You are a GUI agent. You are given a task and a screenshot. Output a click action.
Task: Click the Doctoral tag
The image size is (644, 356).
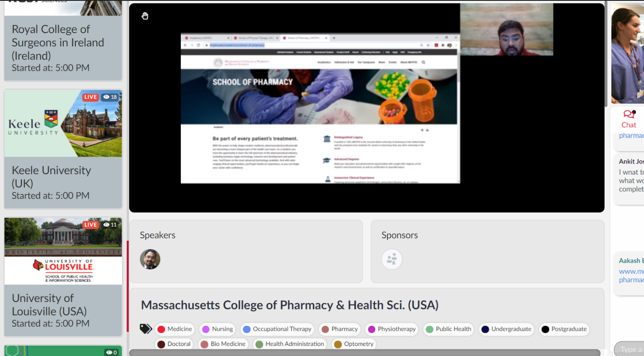click(174, 344)
